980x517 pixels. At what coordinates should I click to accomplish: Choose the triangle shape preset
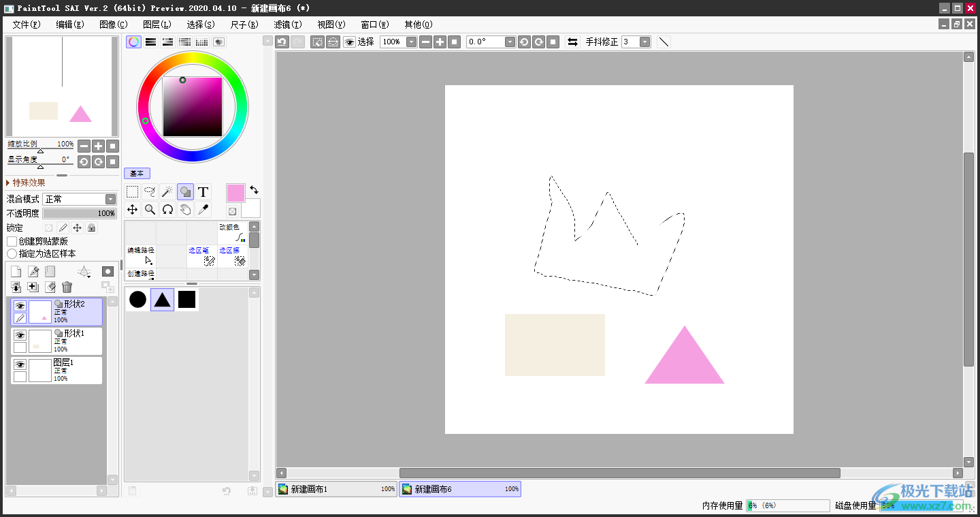(162, 299)
